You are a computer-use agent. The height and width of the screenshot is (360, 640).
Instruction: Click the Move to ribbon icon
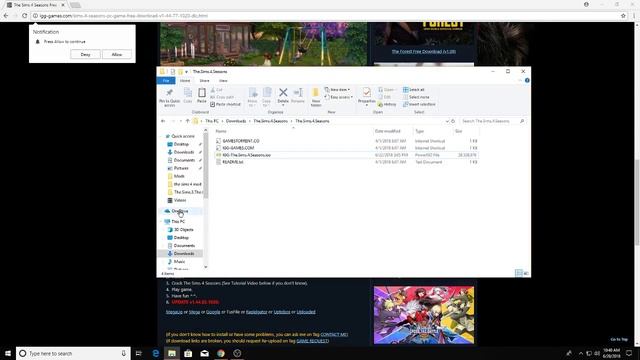coord(253,93)
